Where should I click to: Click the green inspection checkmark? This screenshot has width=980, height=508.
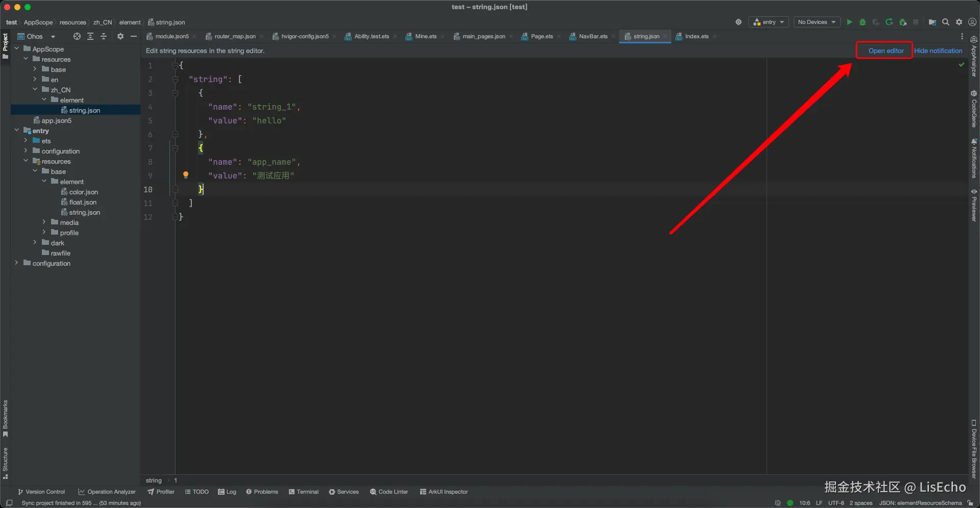962,65
